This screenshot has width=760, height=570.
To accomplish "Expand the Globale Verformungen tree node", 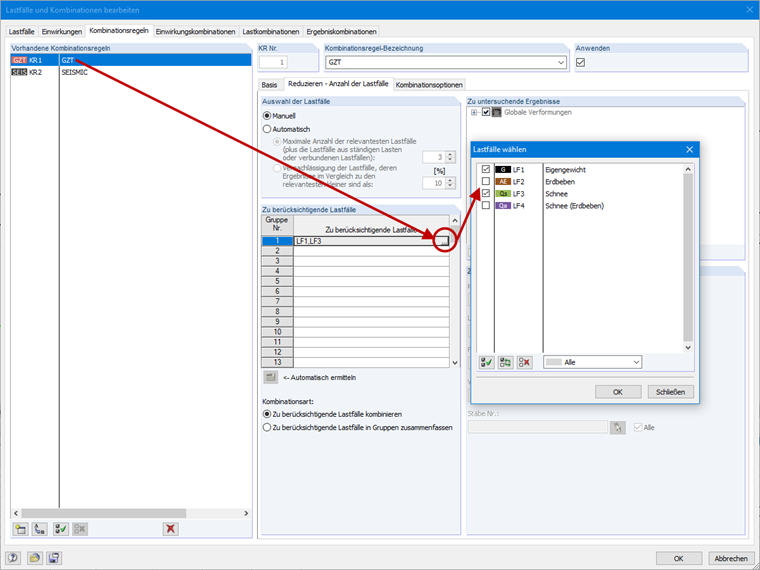I will [x=474, y=112].
